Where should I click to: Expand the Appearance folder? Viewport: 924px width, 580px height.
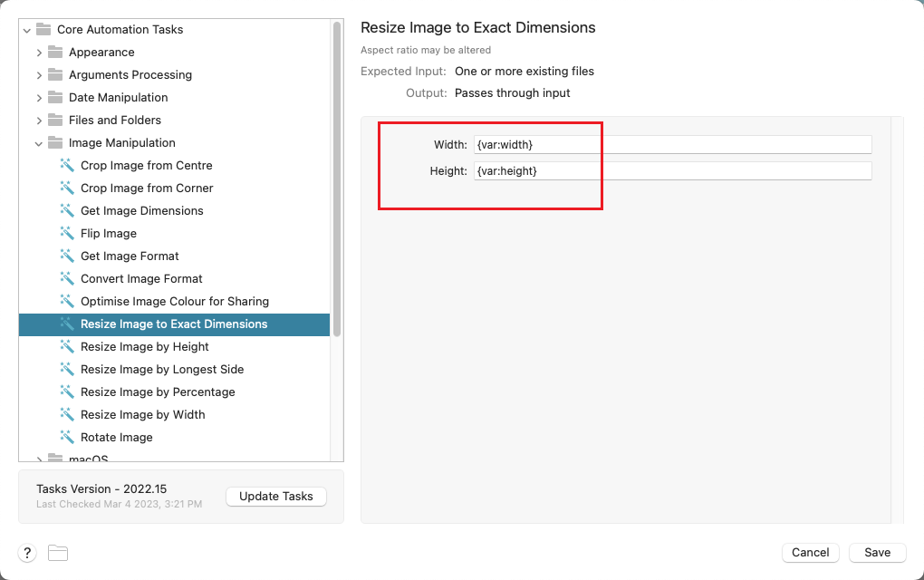(x=39, y=53)
